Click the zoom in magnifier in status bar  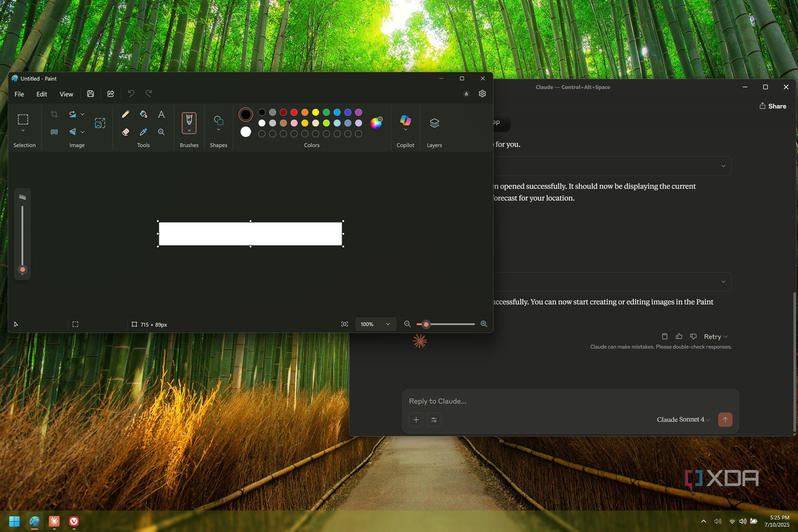[x=484, y=324]
